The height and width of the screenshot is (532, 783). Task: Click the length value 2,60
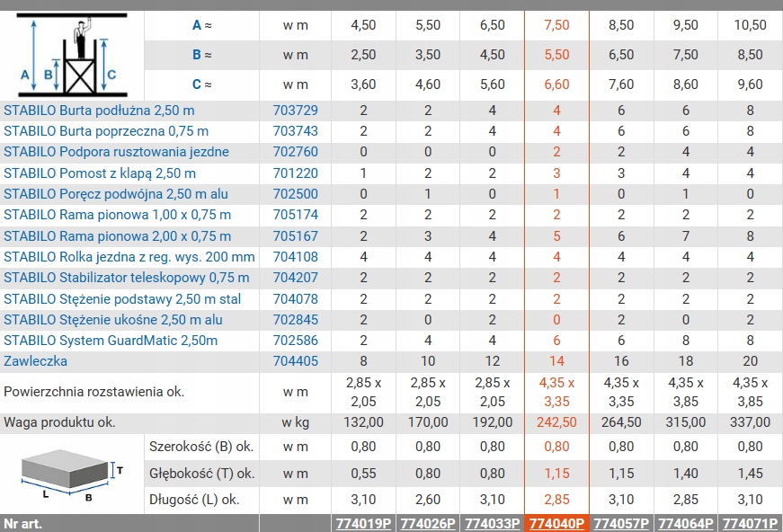click(x=428, y=500)
